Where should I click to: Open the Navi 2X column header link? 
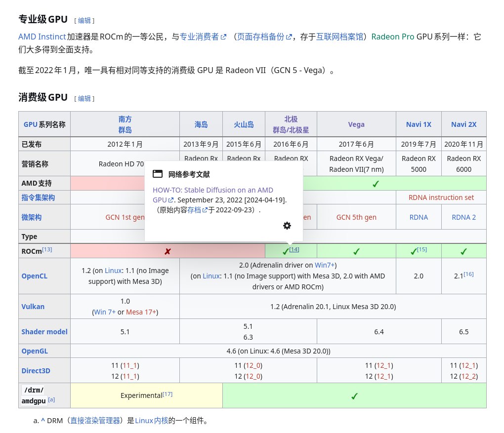[463, 124]
